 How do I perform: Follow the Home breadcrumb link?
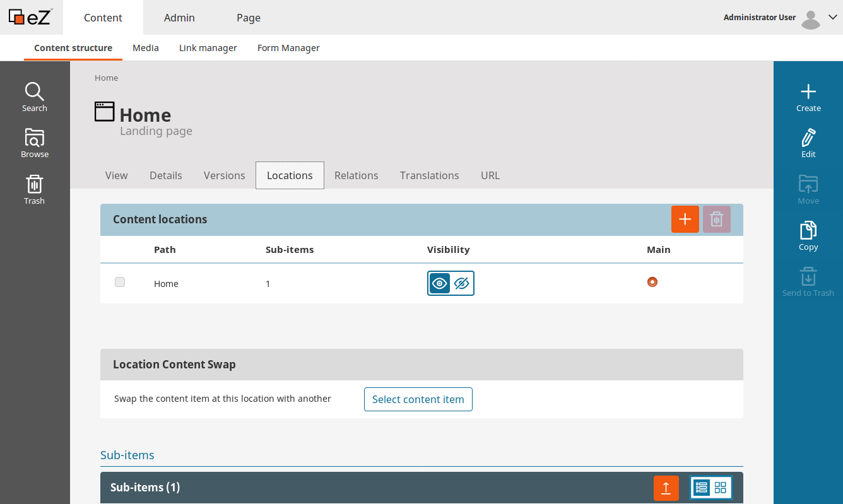106,78
